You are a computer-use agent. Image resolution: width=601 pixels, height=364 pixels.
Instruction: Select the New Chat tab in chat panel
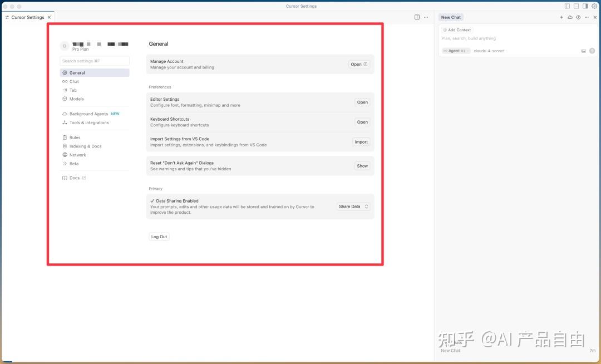451,17
